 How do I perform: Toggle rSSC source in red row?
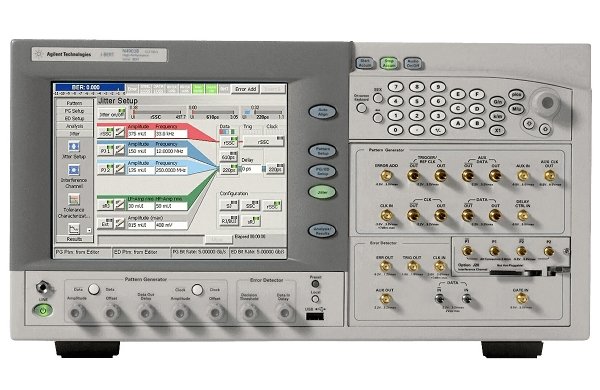[x=106, y=132]
